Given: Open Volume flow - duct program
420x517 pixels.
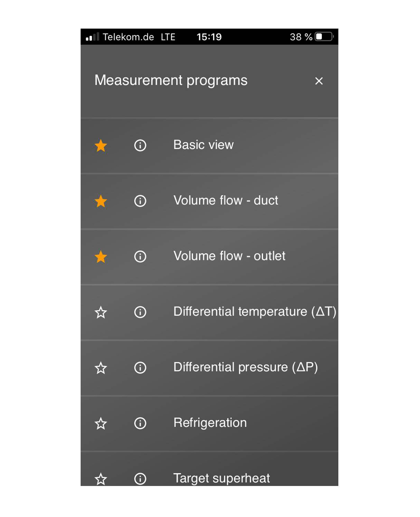Looking at the screenshot, I should (226, 201).
